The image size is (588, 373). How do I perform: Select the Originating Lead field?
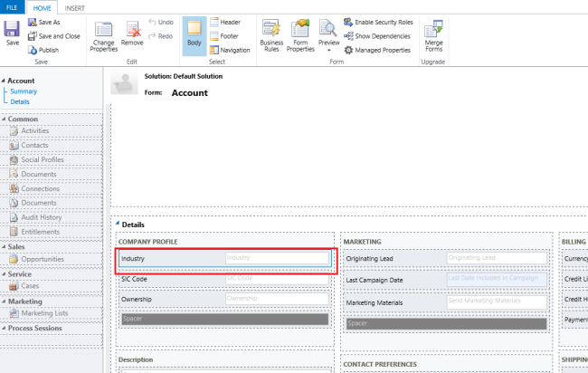coord(446,259)
